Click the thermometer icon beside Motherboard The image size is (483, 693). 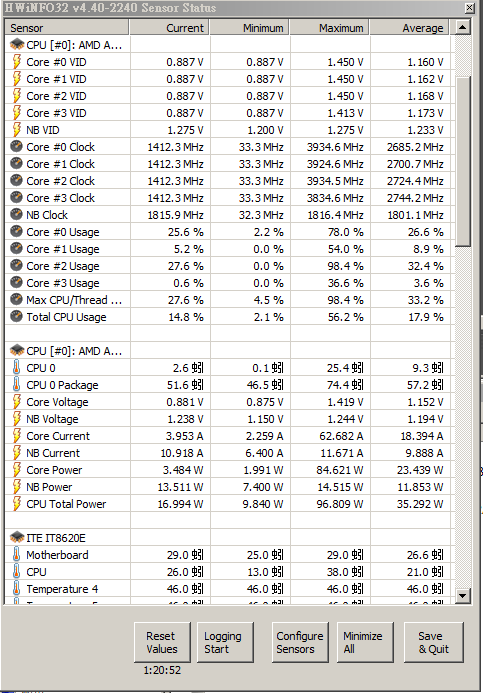[x=16, y=554]
